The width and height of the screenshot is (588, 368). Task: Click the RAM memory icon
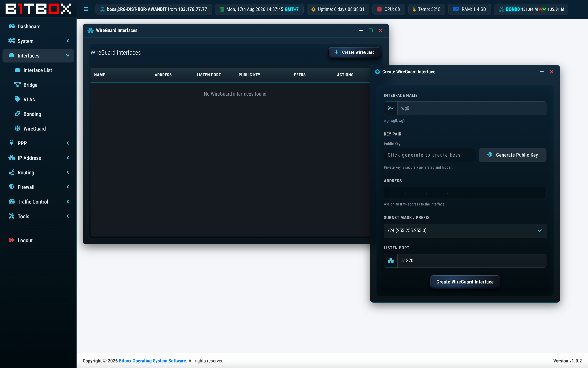[x=456, y=9]
